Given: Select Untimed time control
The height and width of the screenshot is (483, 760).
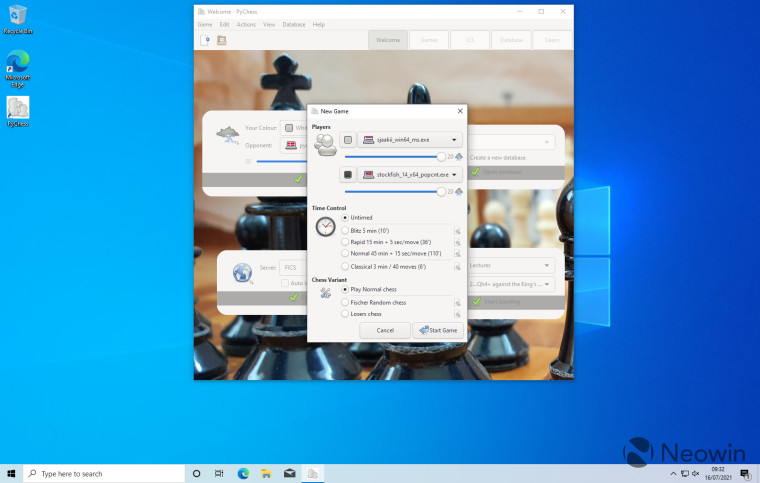Looking at the screenshot, I should click(357, 218).
